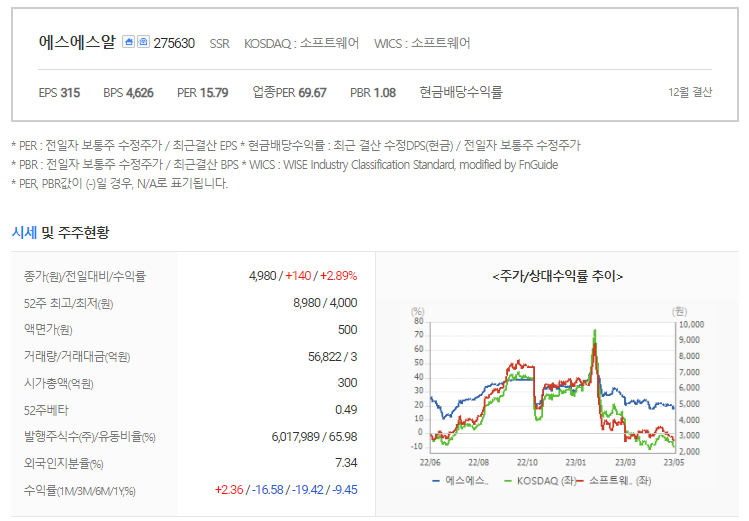
Task: Select the PER 15.79 value
Action: [203, 93]
